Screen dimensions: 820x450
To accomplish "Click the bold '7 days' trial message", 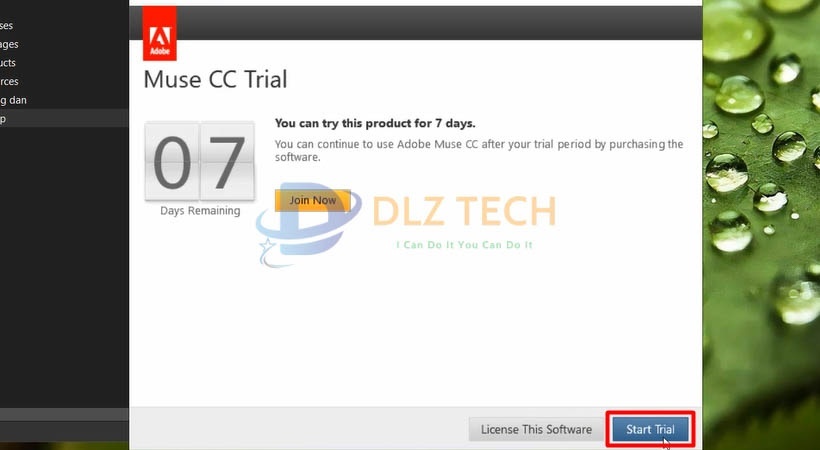I will (x=375, y=123).
